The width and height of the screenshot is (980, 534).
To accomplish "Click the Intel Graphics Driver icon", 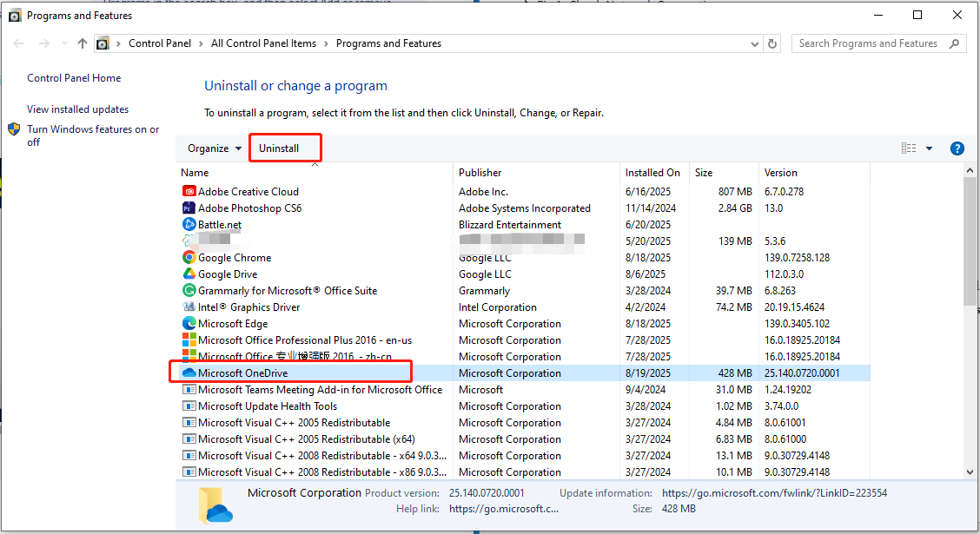I will click(x=189, y=307).
